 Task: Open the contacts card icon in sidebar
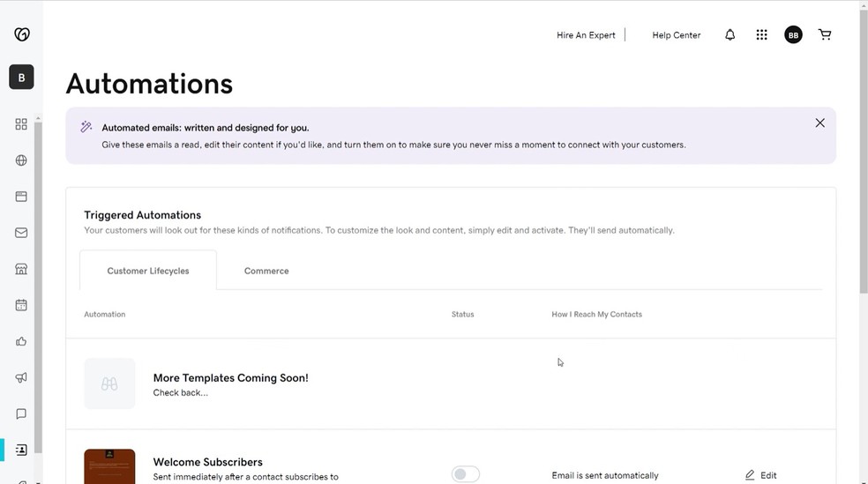tap(21, 450)
